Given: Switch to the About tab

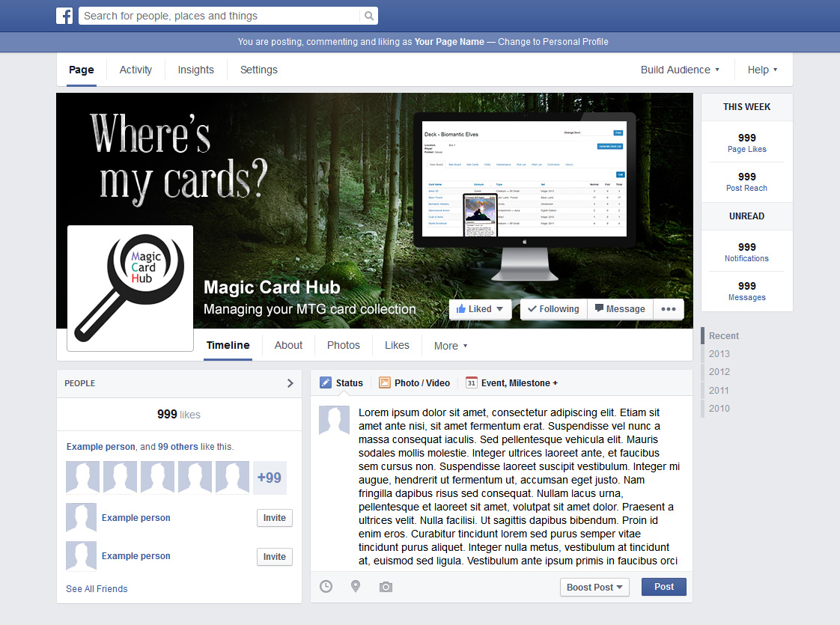Looking at the screenshot, I should pos(288,345).
